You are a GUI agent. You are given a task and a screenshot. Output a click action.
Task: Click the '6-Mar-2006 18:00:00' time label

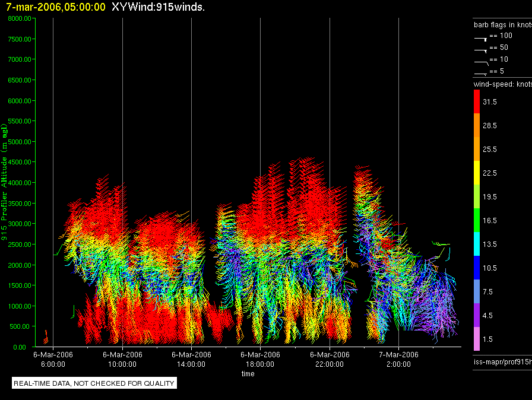coord(260,359)
